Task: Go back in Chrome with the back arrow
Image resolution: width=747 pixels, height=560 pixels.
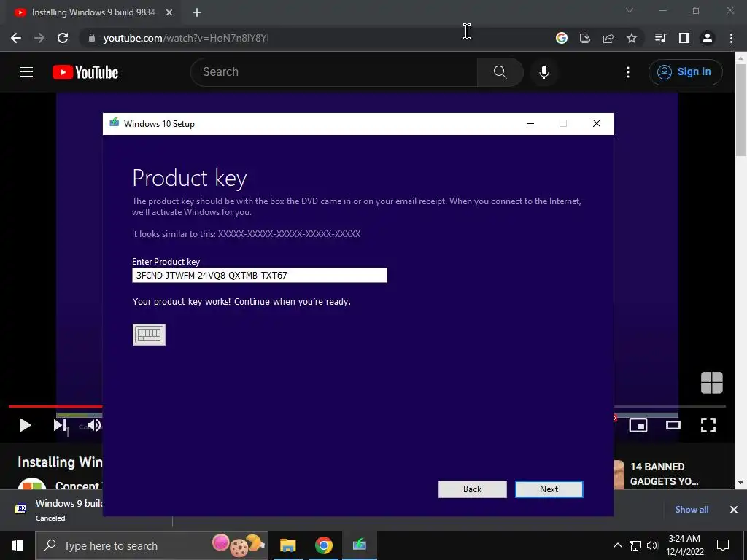Action: pos(16,38)
